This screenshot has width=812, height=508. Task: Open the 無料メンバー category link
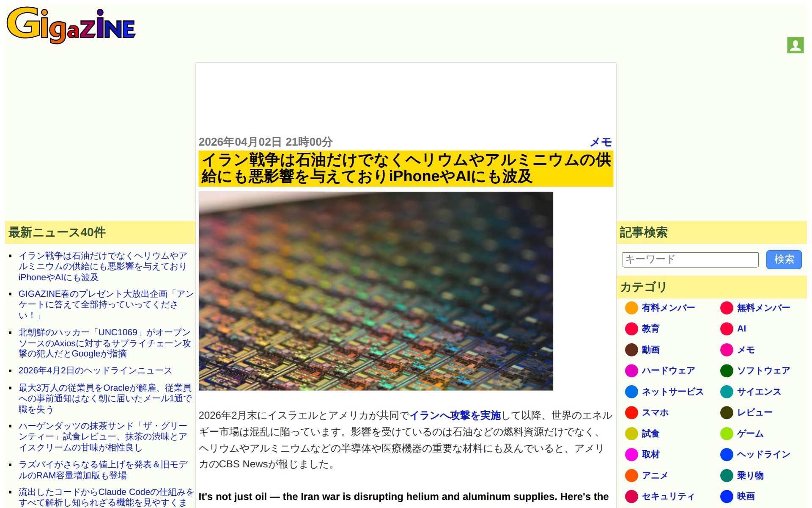[x=763, y=308]
